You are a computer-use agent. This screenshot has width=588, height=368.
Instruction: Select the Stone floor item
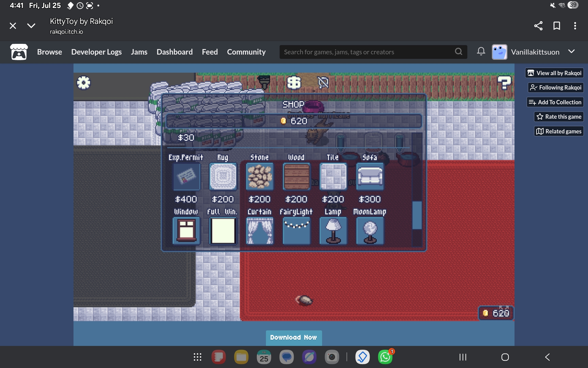pyautogui.click(x=260, y=177)
